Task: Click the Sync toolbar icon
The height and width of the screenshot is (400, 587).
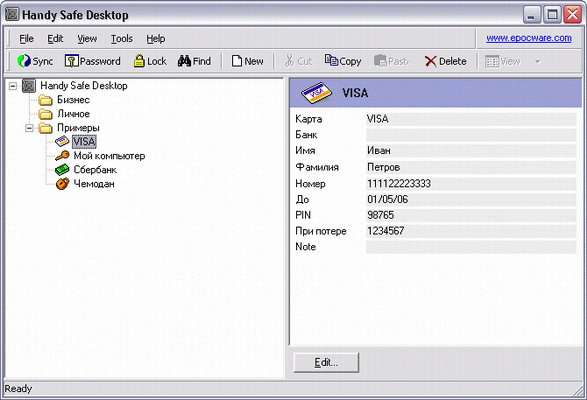Action: 24,61
